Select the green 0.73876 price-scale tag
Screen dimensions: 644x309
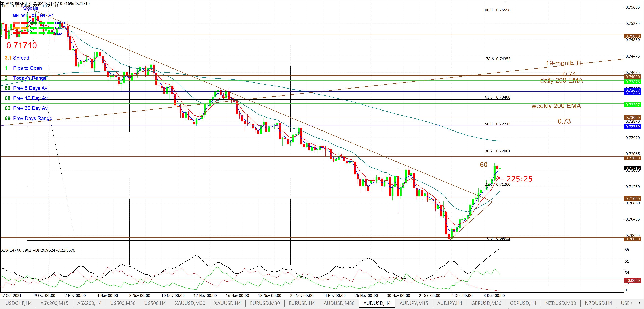[x=632, y=82]
